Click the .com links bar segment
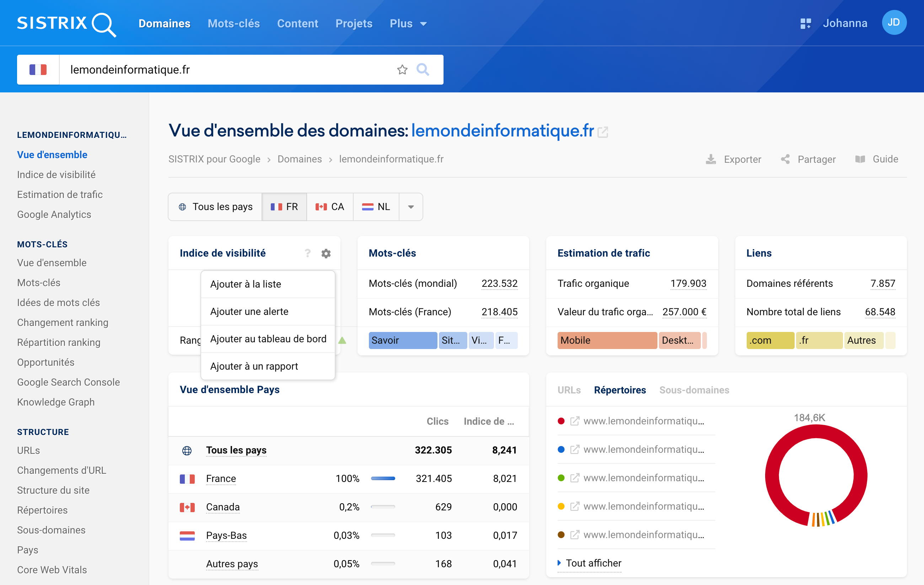The width and height of the screenshot is (924, 585). click(x=770, y=340)
